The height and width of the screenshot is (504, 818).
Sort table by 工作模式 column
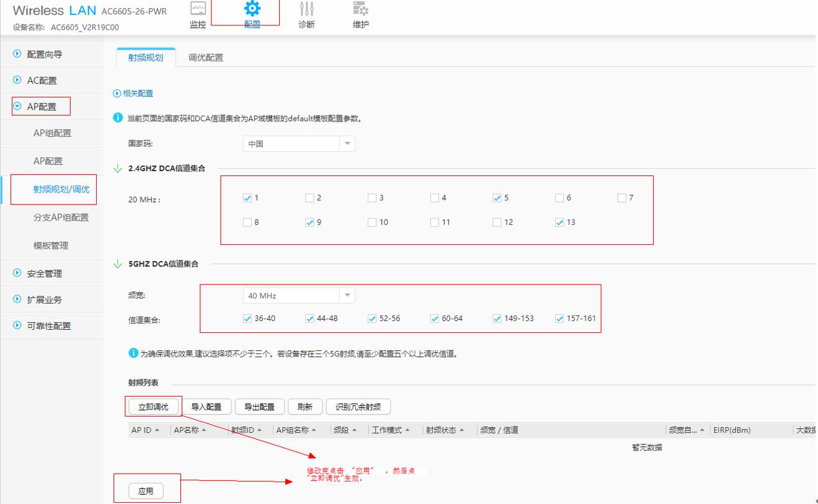point(391,430)
